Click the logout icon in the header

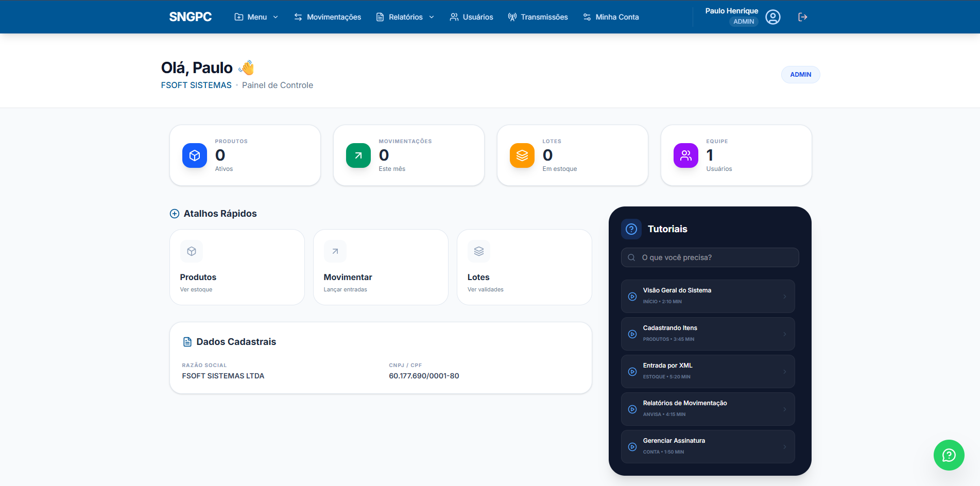click(802, 17)
